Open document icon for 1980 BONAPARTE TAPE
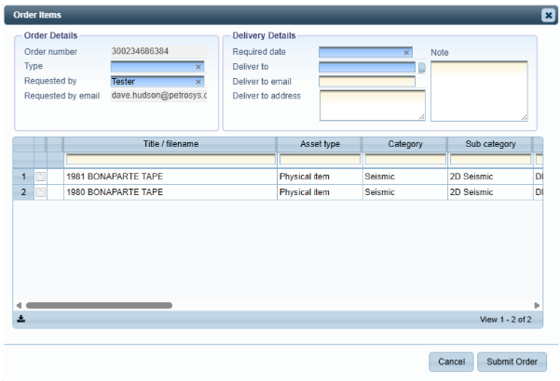Screen dimensions: 560x381 pos(40,192)
